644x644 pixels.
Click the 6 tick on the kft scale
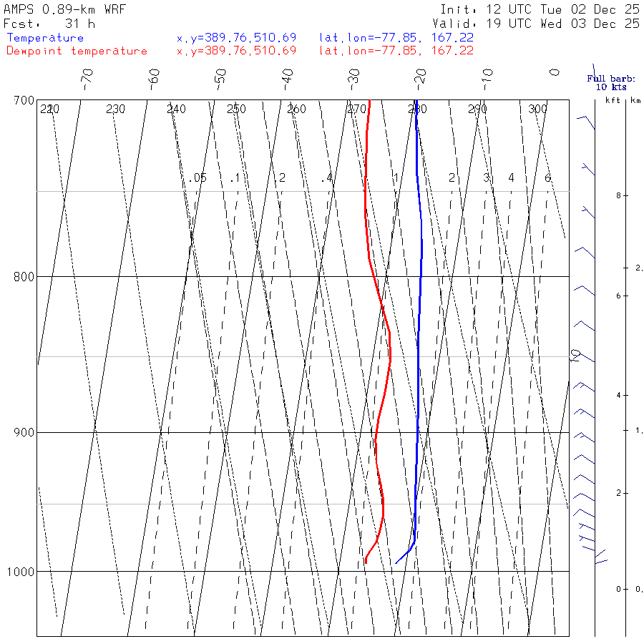click(x=618, y=296)
